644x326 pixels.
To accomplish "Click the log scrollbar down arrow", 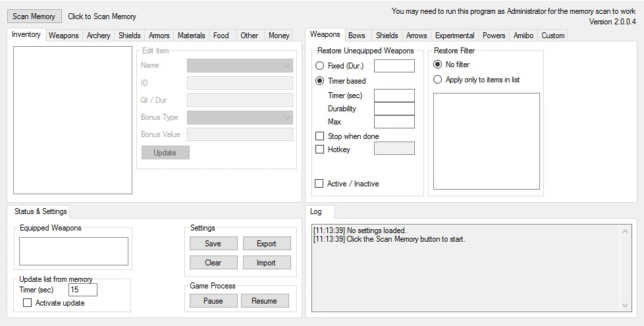I will pos(625,306).
